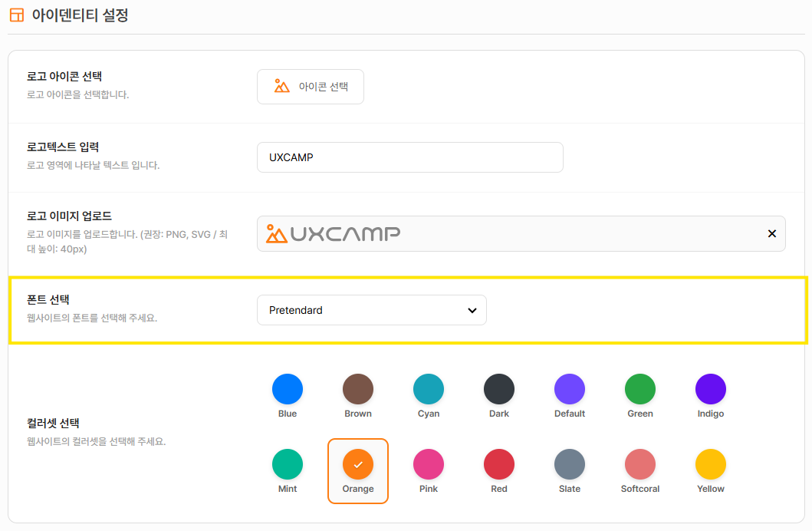Click the uploaded UXCAMP logo preview
Viewport: 812px width, 531px height.
(334, 233)
